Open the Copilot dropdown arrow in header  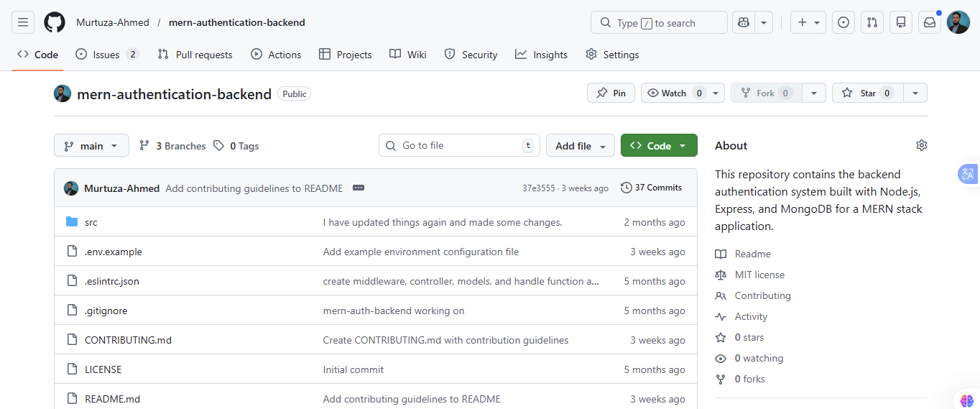764,22
